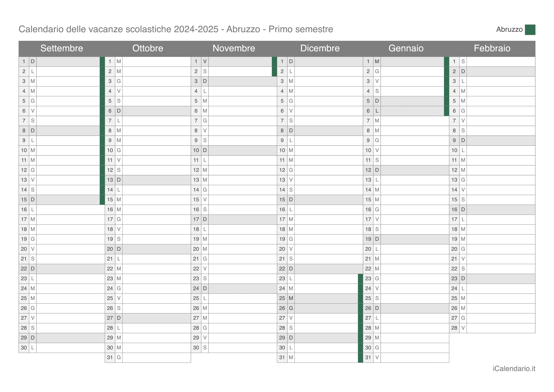This screenshot has height=392, width=554.
Task: Click the green holiday marker on 10 Settembre
Action: click(x=102, y=150)
